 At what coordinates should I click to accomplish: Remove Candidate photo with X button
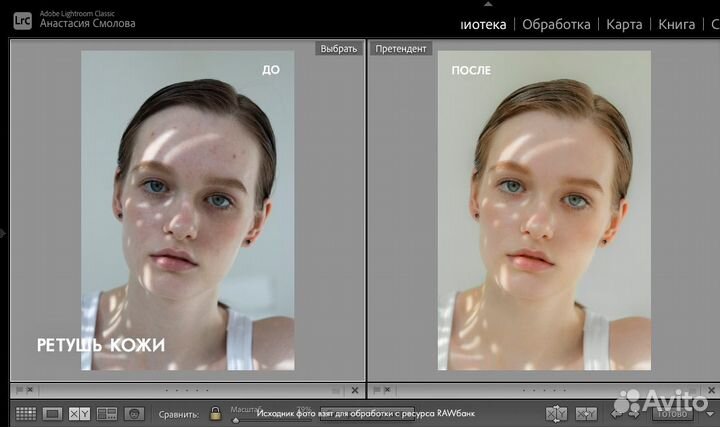[711, 390]
